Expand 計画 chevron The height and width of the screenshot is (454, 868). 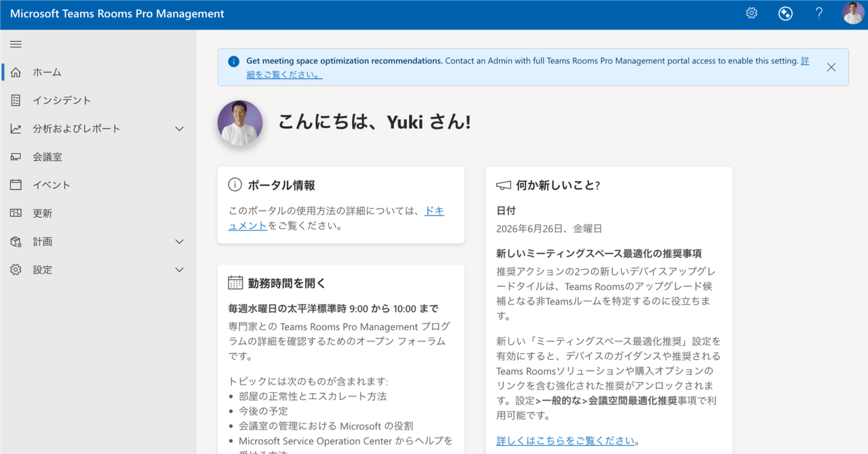coord(180,242)
